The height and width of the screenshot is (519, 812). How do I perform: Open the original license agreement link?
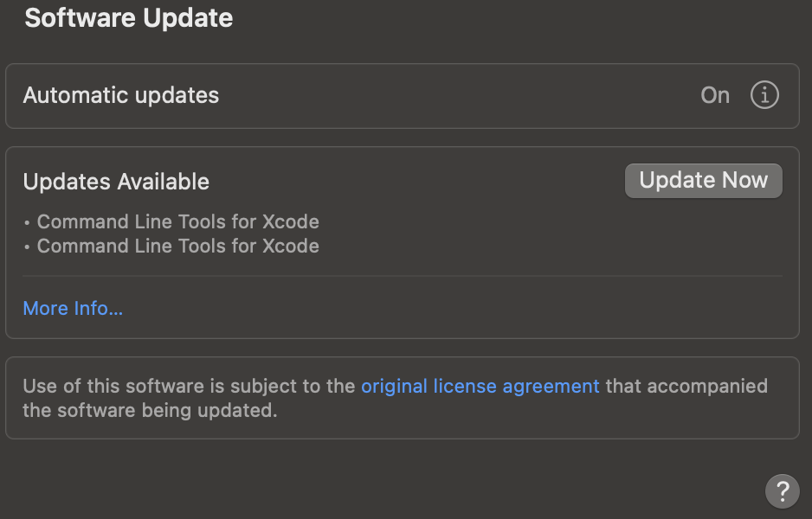point(480,386)
